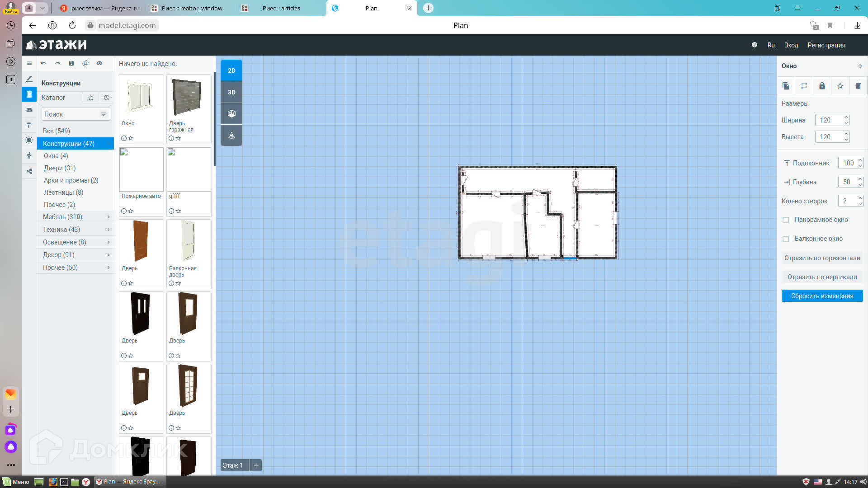Open the search filter dropdown icon
Viewport: 868px width, 488px height.
(104, 114)
